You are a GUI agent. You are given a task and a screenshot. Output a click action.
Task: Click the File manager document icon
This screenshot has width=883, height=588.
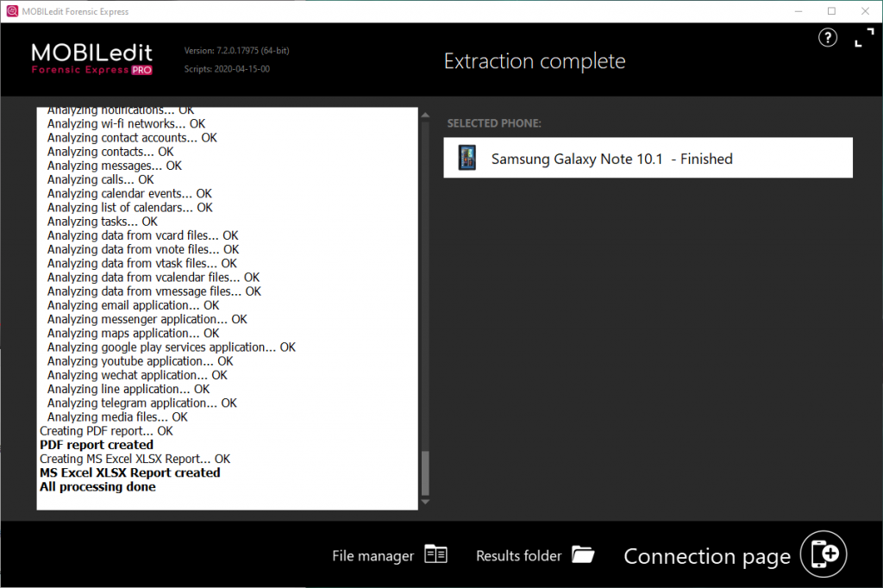[x=435, y=555]
